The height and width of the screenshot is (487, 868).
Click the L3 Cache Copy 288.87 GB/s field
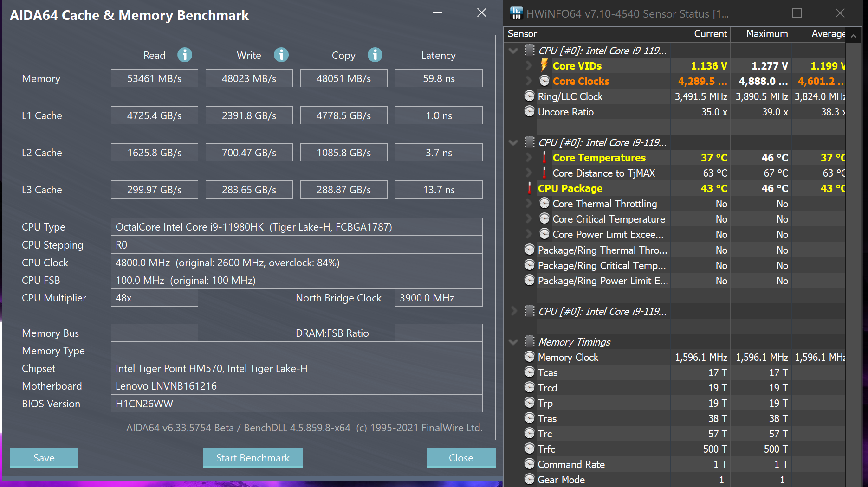coord(344,190)
